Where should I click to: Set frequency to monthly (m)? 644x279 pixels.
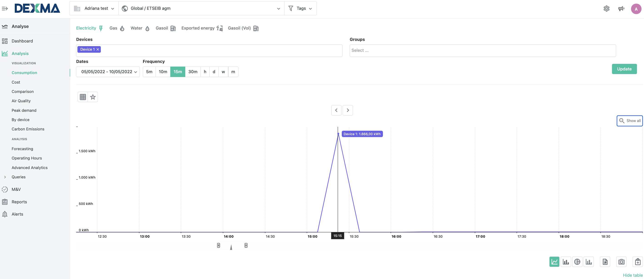click(x=233, y=72)
